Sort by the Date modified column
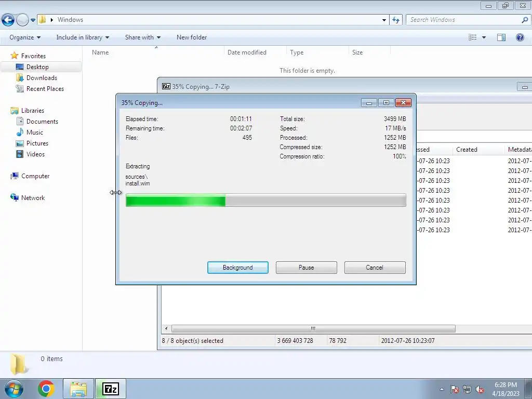Viewport: 532px width, 399px height. click(247, 52)
